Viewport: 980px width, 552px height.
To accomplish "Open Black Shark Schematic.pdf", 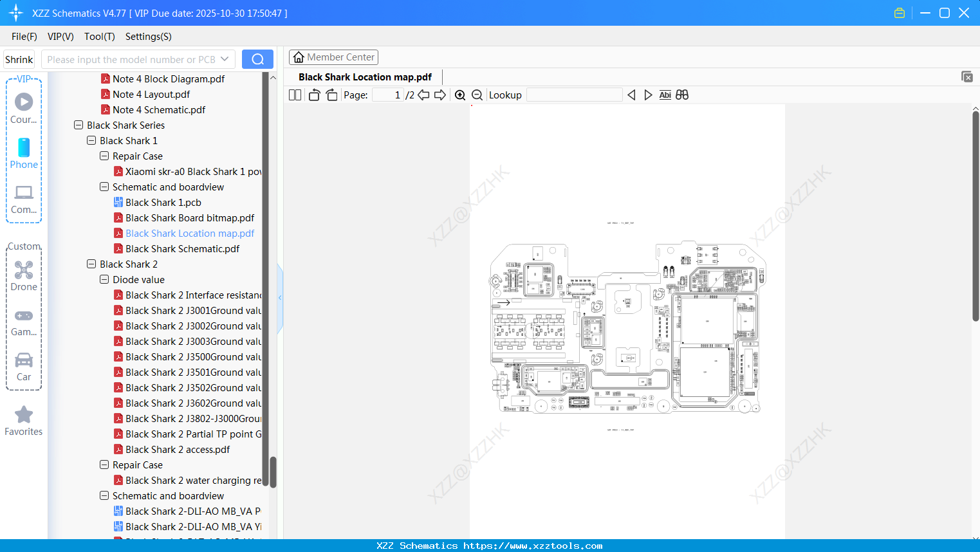I will tap(183, 249).
